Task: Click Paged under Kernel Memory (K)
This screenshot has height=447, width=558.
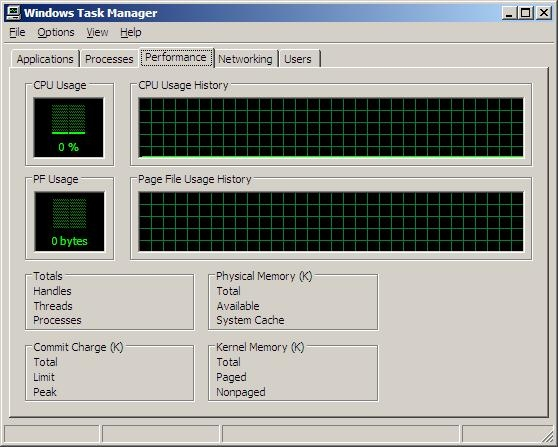Action: click(x=231, y=377)
